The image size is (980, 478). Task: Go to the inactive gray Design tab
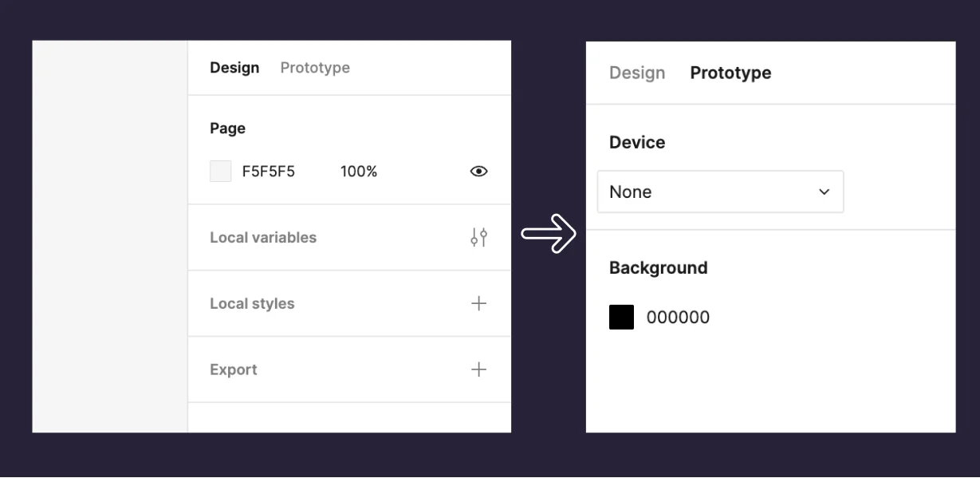tap(637, 73)
